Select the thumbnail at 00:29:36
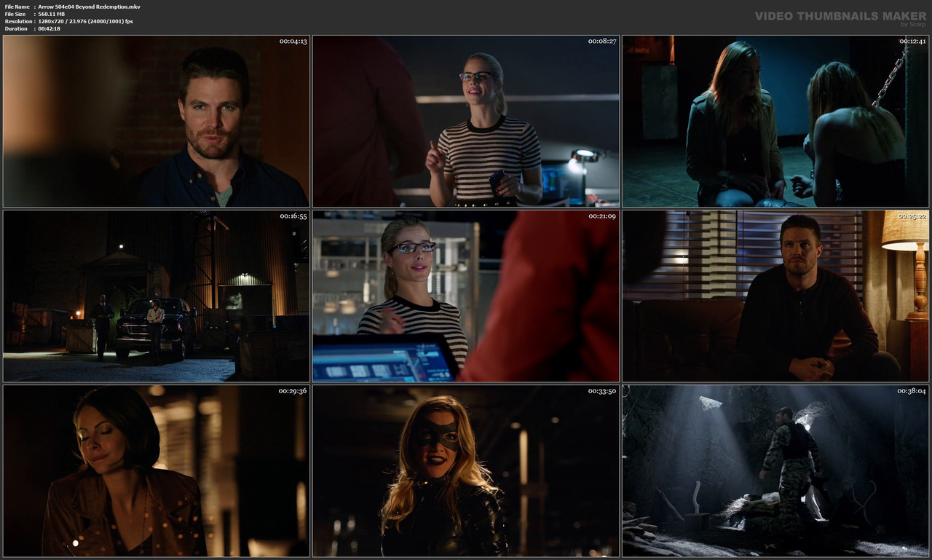Screen dimensions: 932x560 tap(157, 471)
